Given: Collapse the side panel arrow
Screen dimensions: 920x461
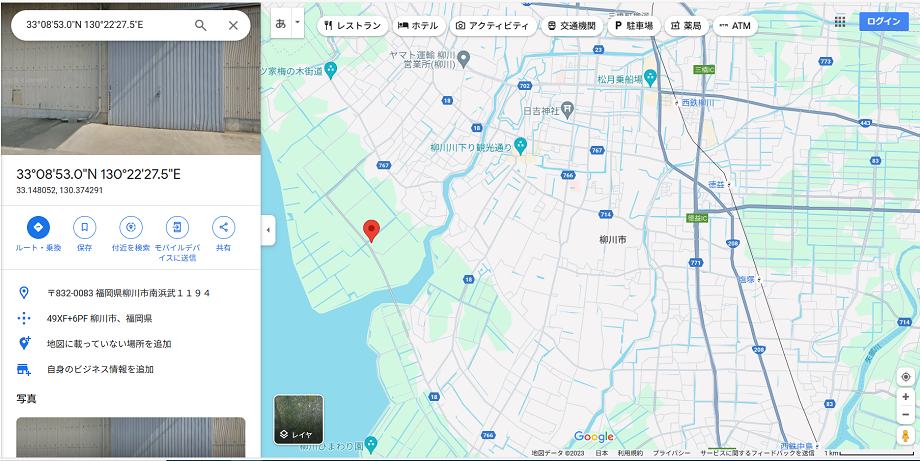Looking at the screenshot, I should pos(268,230).
